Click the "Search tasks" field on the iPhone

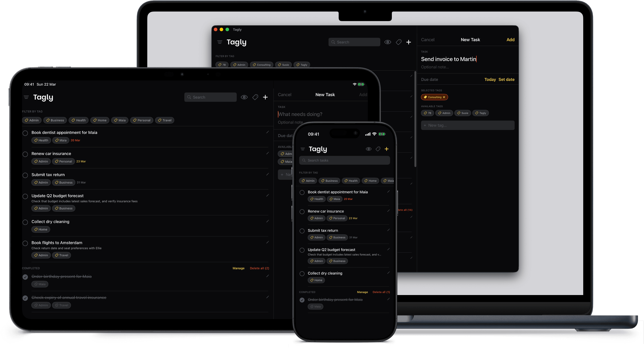click(344, 160)
